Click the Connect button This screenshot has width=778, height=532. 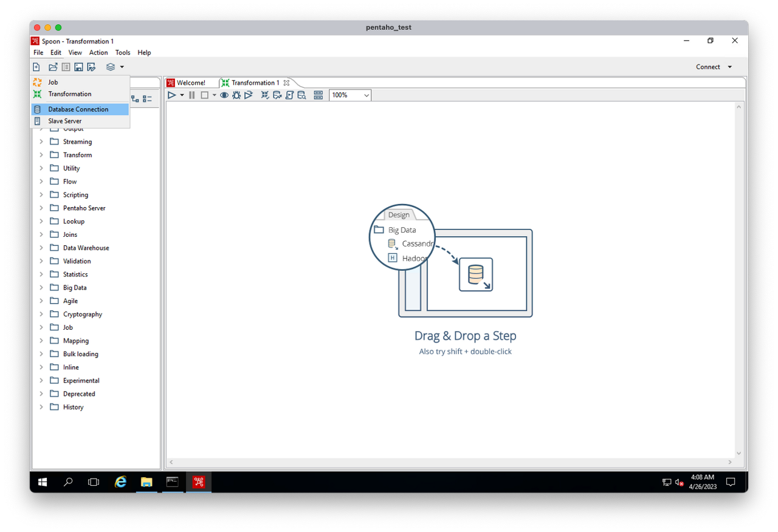[x=708, y=67]
